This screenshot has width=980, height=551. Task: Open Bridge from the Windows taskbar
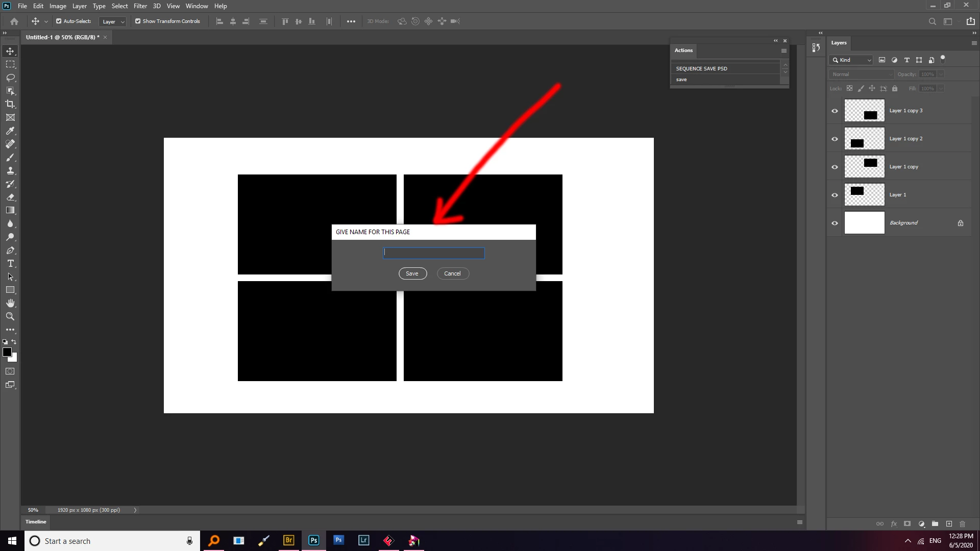coord(289,540)
